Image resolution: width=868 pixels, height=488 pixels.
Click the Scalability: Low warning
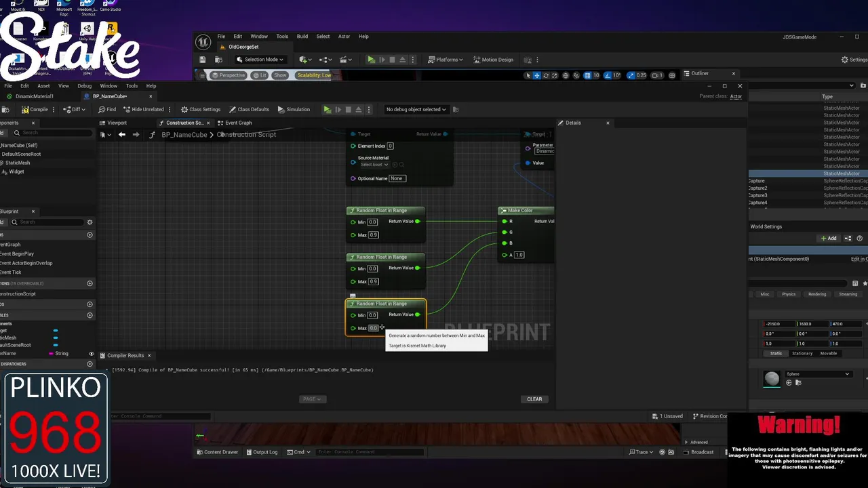coord(314,75)
